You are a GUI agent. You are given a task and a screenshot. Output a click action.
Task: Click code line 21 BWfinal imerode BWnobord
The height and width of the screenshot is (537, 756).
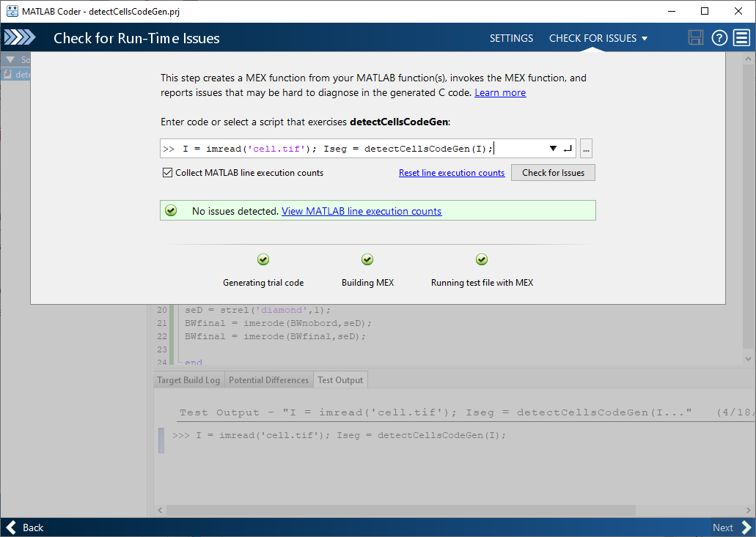point(278,323)
